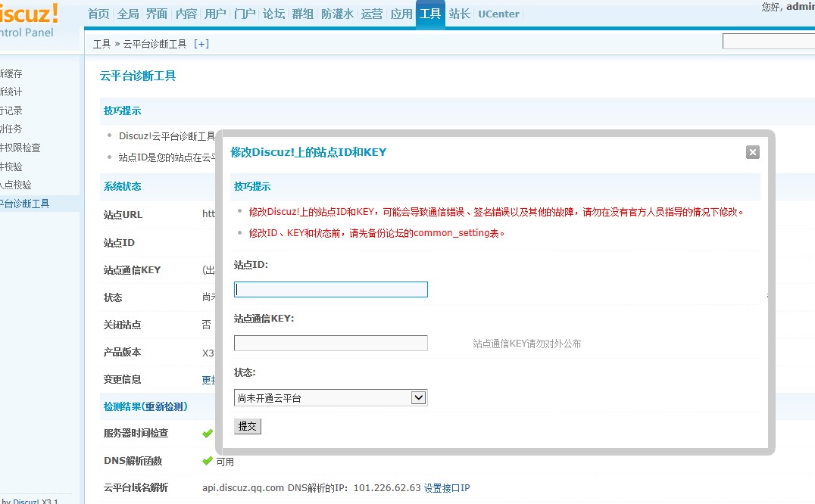
Task: Open the sidebar item ending in 任务
Action: (x=11, y=129)
